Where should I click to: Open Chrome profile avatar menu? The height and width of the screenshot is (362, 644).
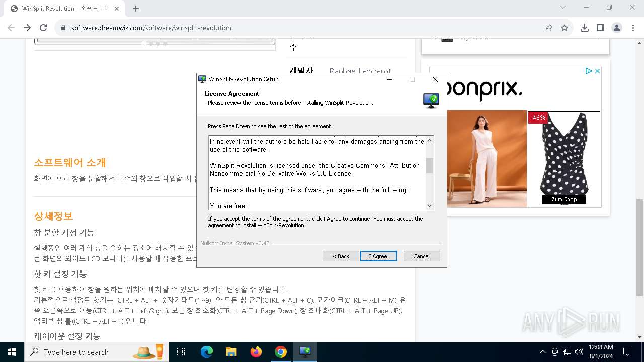point(617,28)
